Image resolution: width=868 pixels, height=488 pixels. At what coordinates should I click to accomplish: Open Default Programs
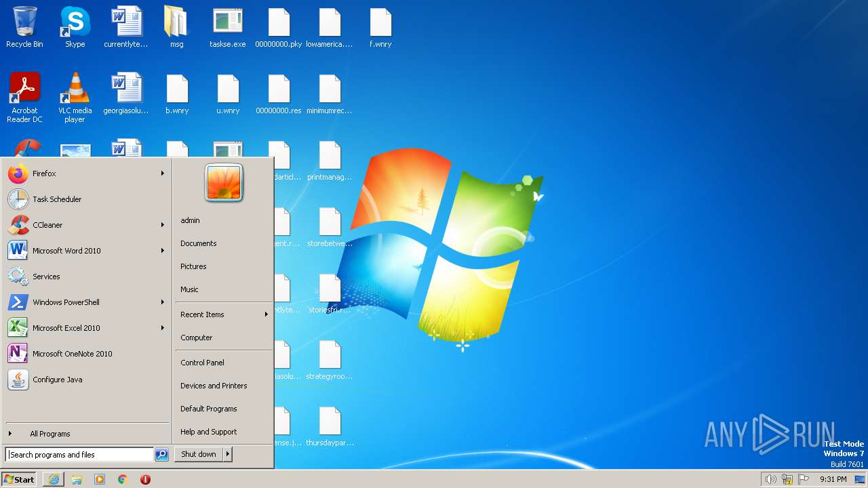[224, 409]
